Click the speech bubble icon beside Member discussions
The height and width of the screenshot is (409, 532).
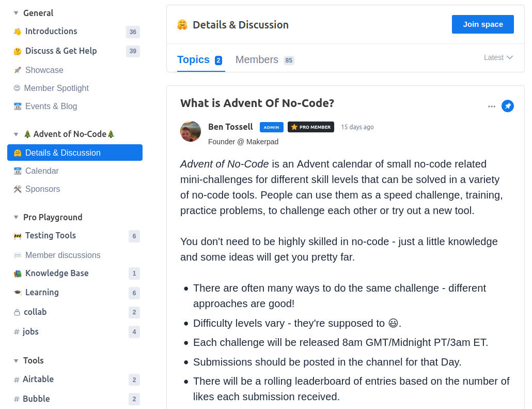point(18,255)
